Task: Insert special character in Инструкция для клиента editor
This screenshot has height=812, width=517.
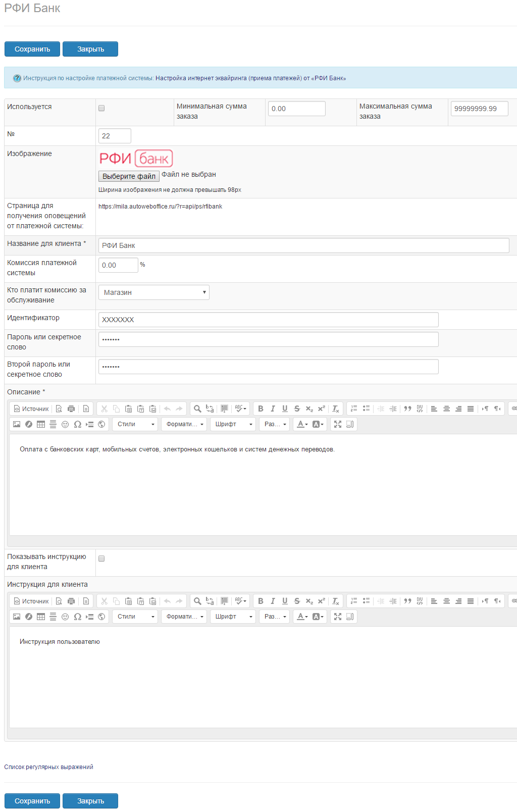Action: pyautogui.click(x=77, y=617)
